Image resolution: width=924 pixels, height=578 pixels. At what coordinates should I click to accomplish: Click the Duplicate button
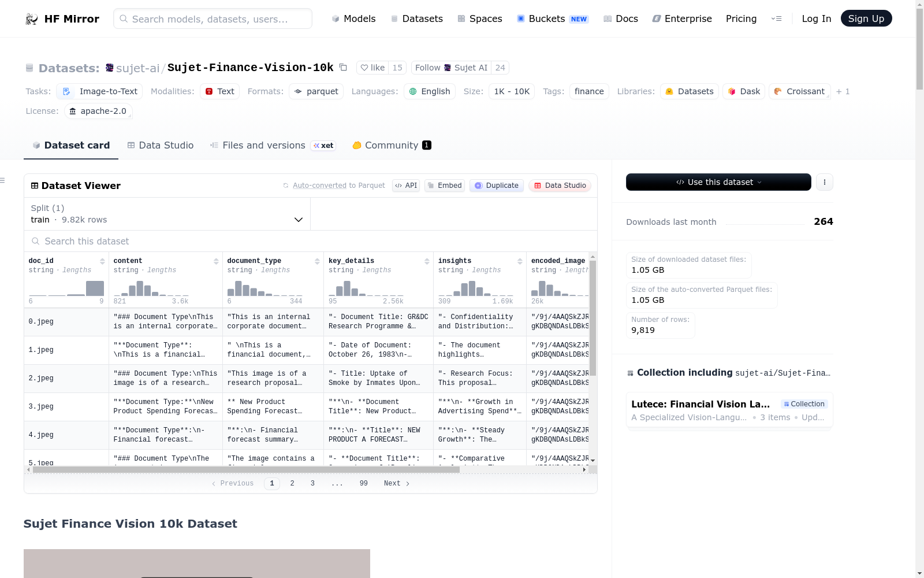click(x=497, y=186)
